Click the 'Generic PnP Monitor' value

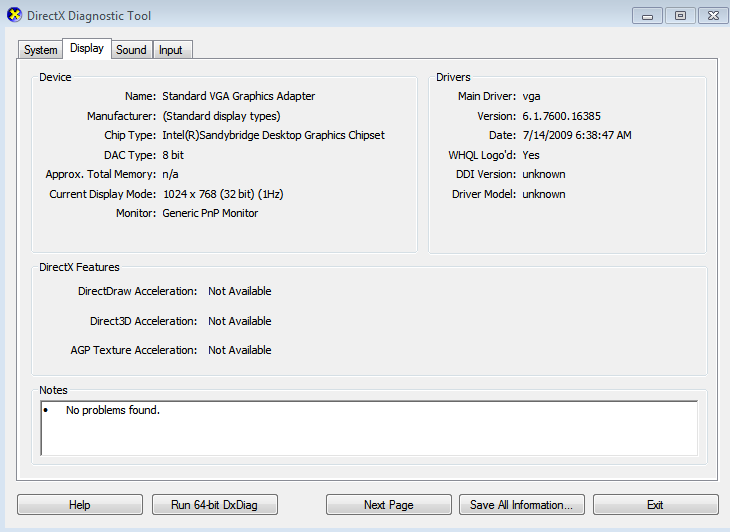210,213
